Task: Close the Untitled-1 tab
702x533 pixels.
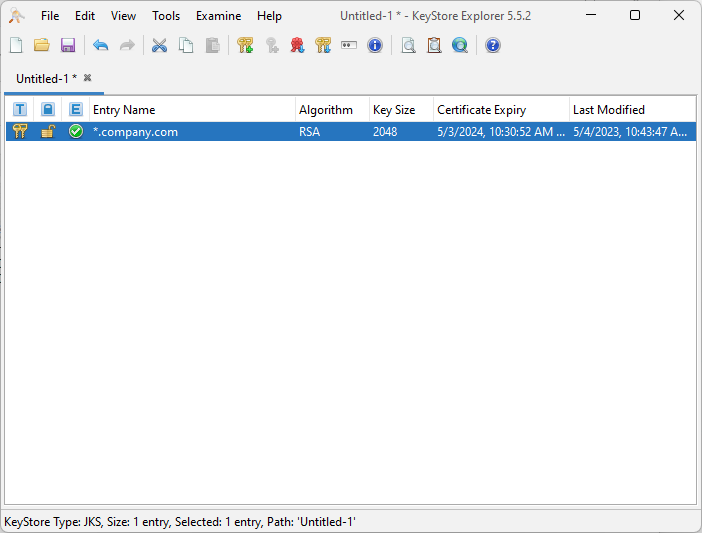Action: point(88,78)
